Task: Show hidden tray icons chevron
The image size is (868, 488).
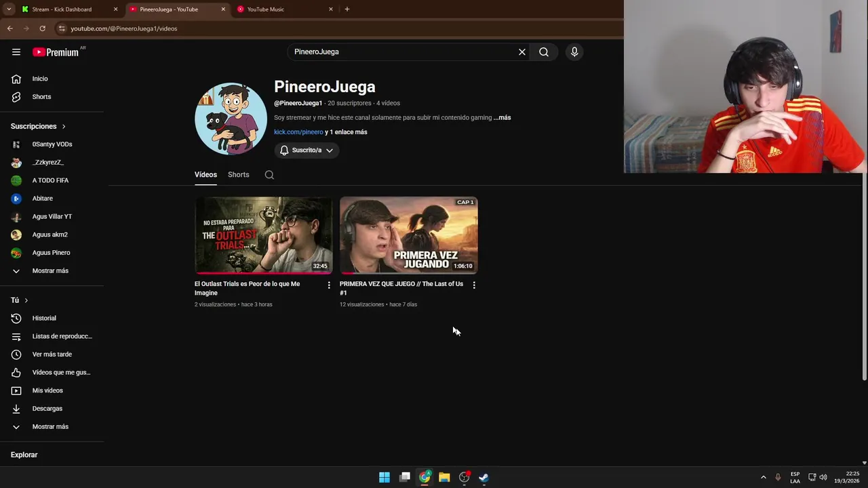Action: (763, 477)
